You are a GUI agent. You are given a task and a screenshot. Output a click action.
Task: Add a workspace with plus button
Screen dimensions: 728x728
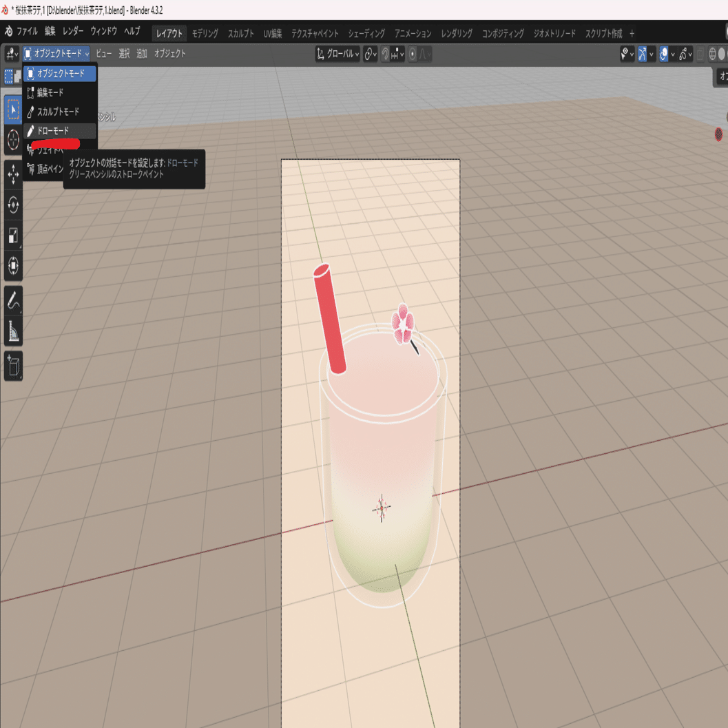pos(632,34)
